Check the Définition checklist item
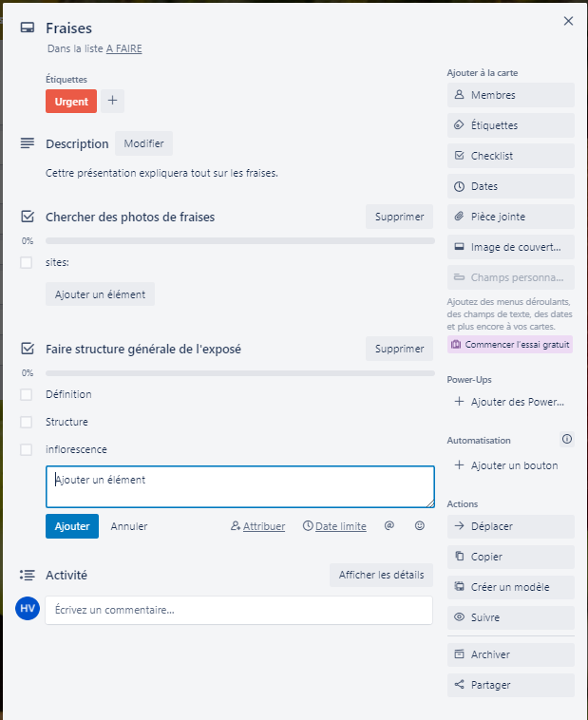Image resolution: width=588 pixels, height=720 pixels. point(27,394)
